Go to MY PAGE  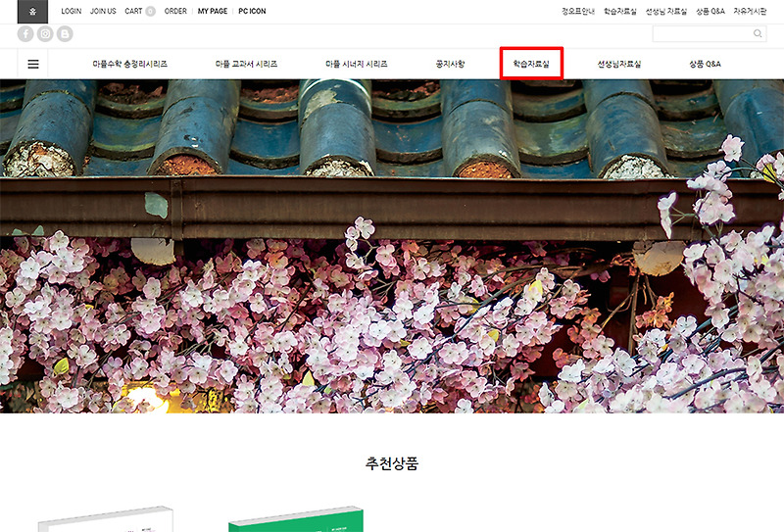click(x=213, y=11)
